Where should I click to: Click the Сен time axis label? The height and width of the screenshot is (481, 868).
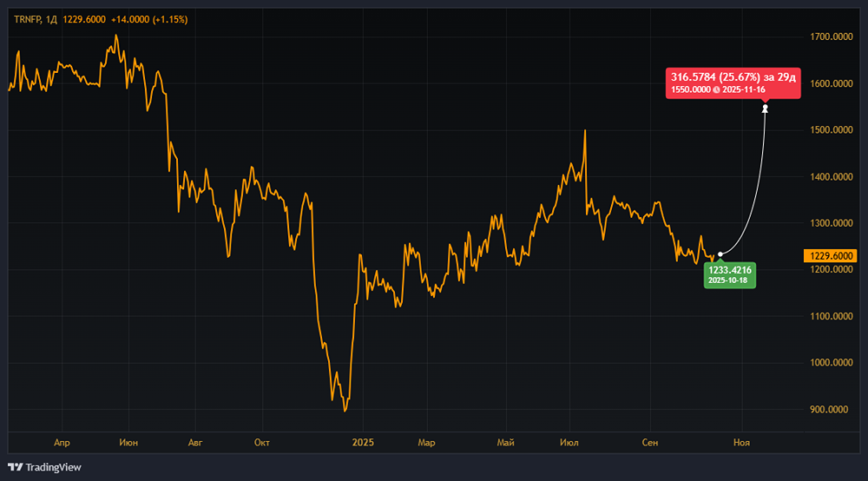coord(650,443)
